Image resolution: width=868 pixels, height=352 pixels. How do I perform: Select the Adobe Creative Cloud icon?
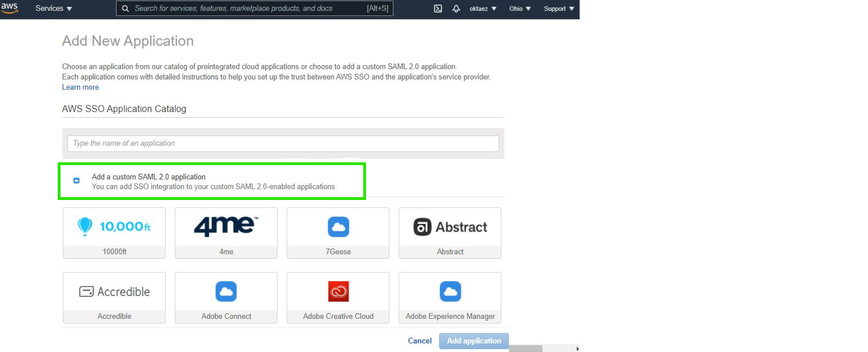coord(338,291)
